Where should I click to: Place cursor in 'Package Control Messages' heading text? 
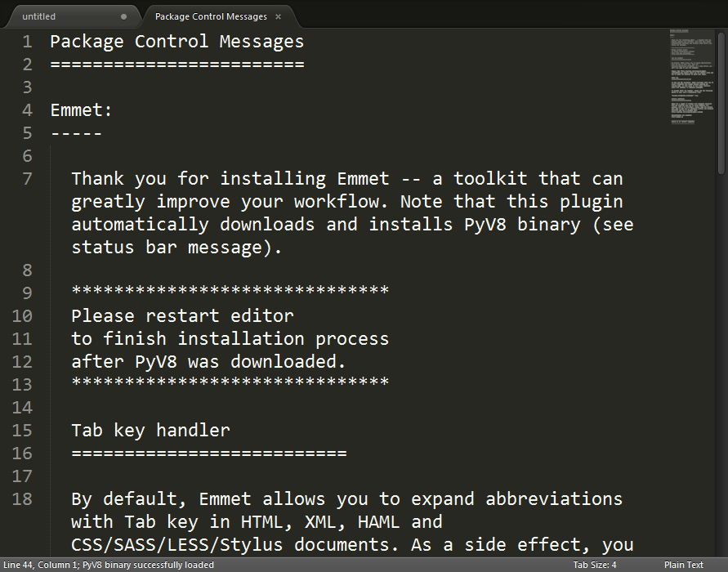[176, 42]
